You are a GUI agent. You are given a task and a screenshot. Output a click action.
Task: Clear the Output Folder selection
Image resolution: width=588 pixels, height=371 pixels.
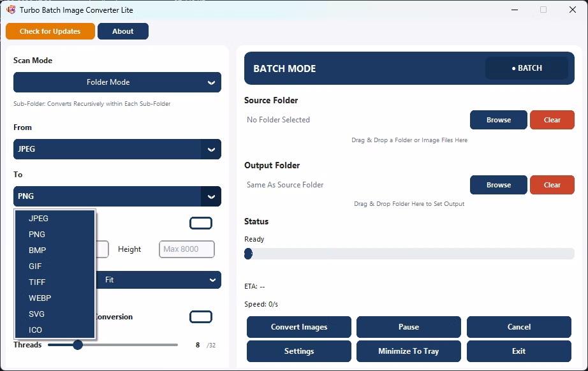point(552,185)
